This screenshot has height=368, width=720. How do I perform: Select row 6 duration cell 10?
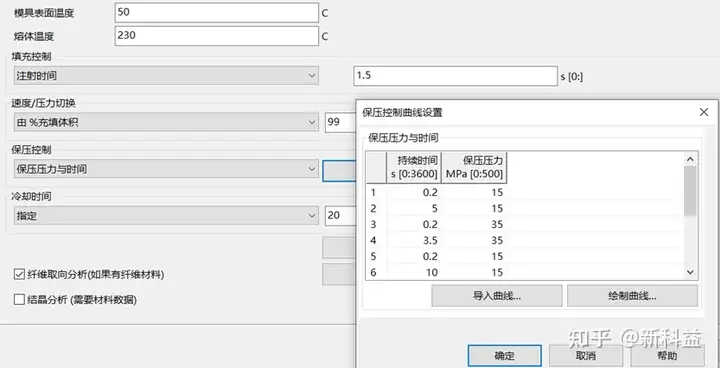click(414, 272)
